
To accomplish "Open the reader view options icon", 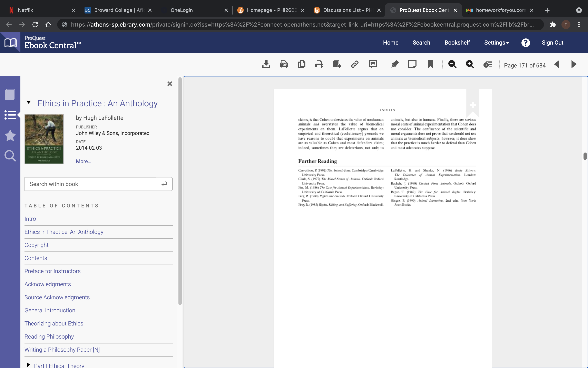I will click(488, 64).
